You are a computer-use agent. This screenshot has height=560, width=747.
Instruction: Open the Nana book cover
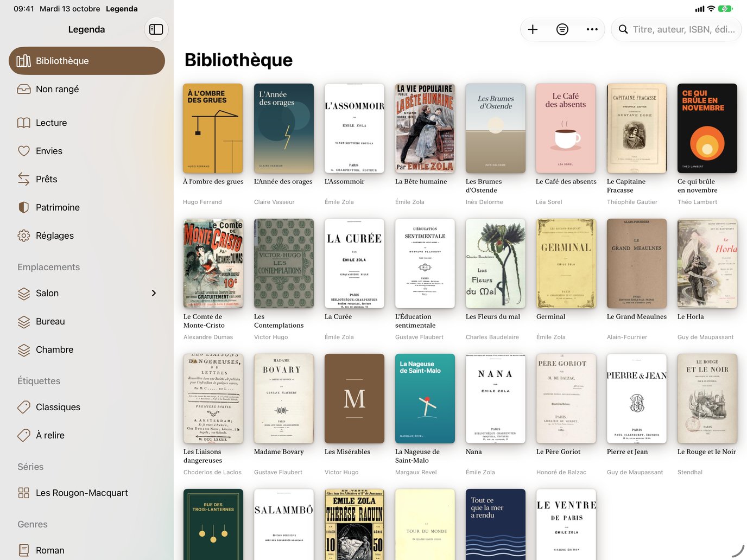(x=496, y=398)
